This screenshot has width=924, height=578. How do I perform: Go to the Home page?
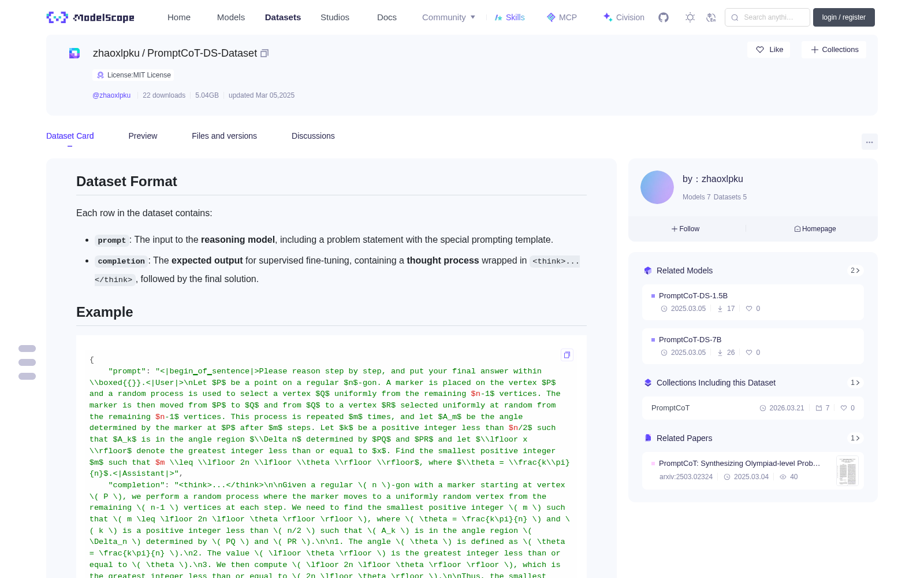click(x=179, y=17)
